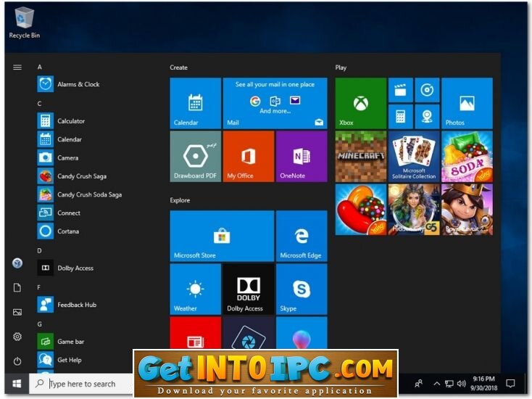Click letter F header in app list
The width and height of the screenshot is (532, 399).
(38, 287)
